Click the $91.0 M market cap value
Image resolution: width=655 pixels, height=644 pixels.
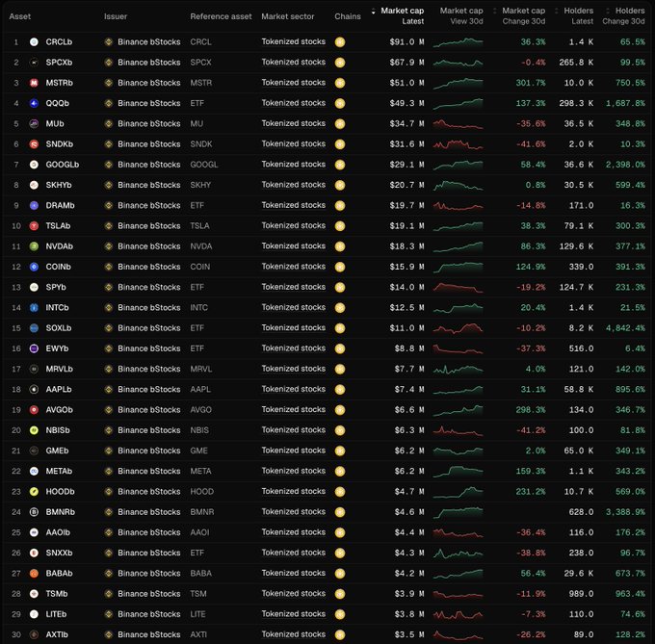pyautogui.click(x=406, y=42)
